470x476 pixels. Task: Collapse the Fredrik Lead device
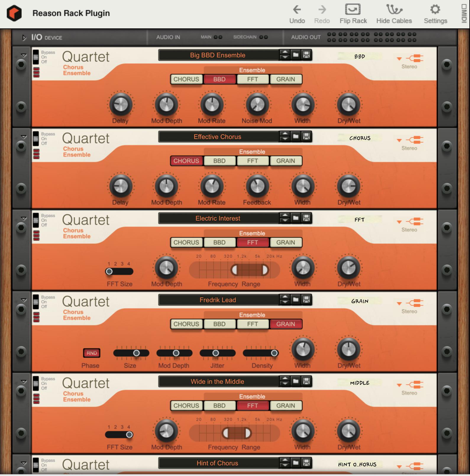click(24, 300)
